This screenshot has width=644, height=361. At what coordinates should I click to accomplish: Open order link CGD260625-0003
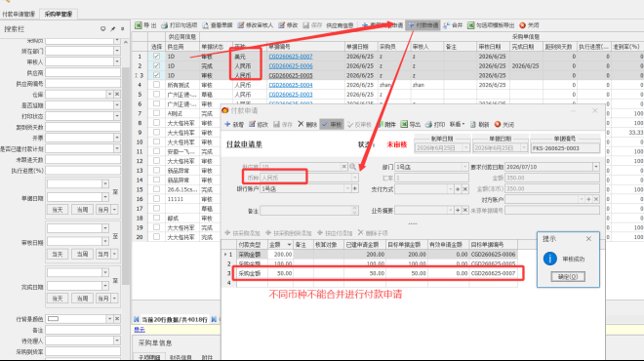[291, 94]
